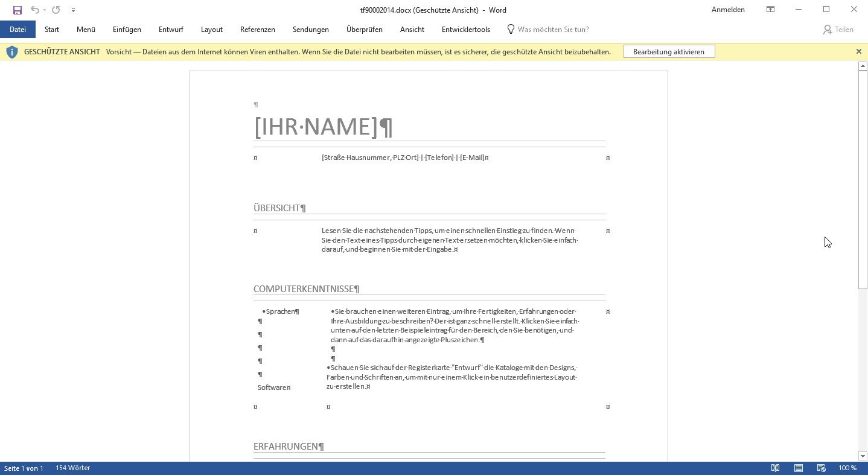This screenshot has width=868, height=475.
Task: Open the Referenzen tab
Action: (258, 29)
